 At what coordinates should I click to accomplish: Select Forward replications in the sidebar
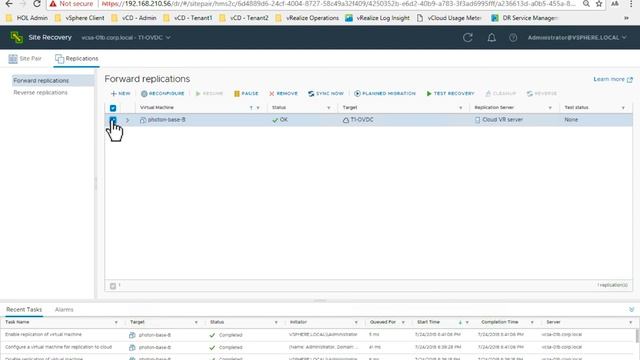53,80
